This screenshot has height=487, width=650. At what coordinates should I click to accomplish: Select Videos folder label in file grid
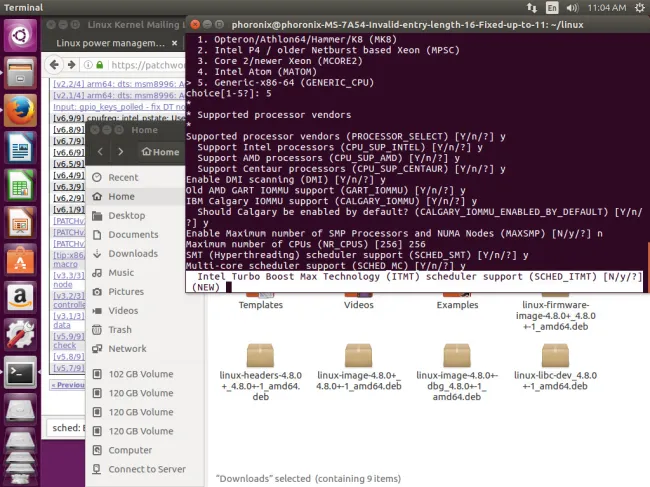[x=359, y=305]
